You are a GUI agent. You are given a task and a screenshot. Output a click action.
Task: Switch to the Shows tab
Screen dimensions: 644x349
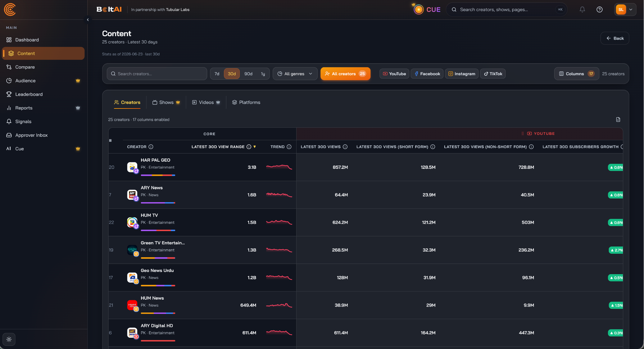coord(166,102)
